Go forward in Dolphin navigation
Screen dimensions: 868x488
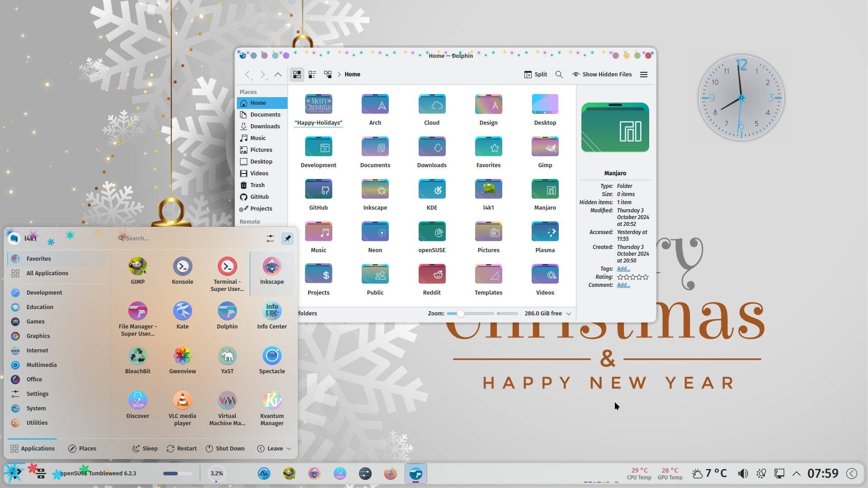(x=263, y=75)
